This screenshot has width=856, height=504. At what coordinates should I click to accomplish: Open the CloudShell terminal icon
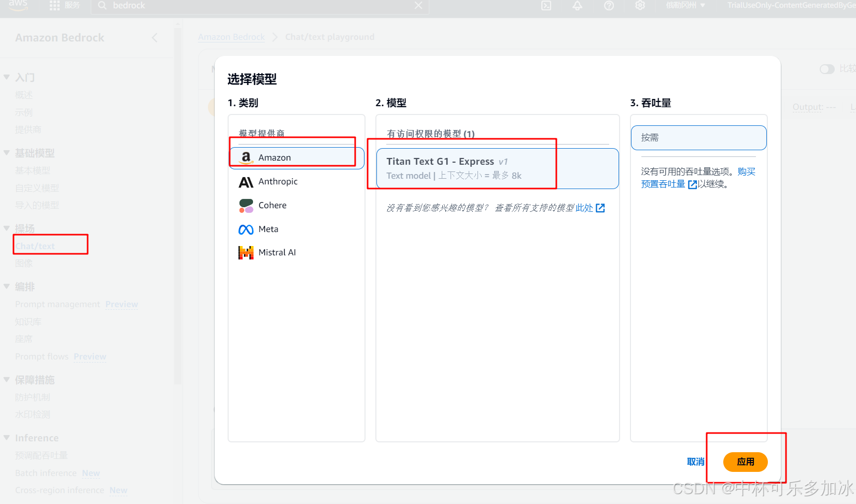(x=546, y=5)
